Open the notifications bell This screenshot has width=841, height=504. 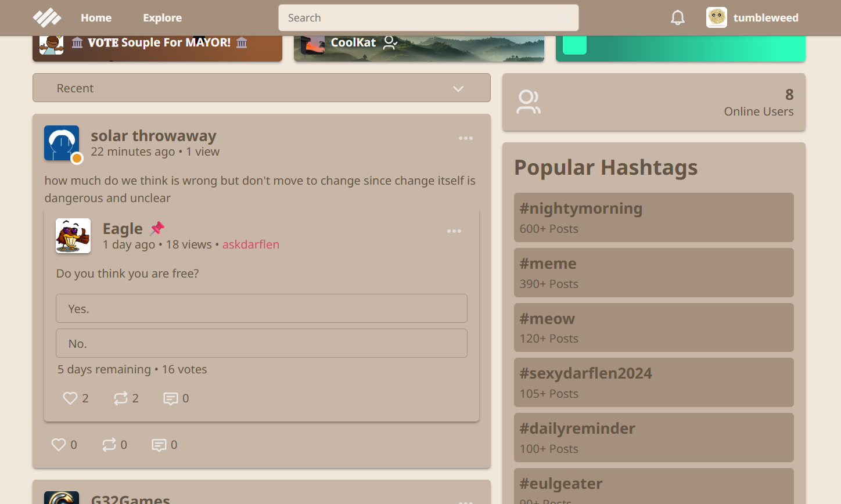tap(677, 18)
